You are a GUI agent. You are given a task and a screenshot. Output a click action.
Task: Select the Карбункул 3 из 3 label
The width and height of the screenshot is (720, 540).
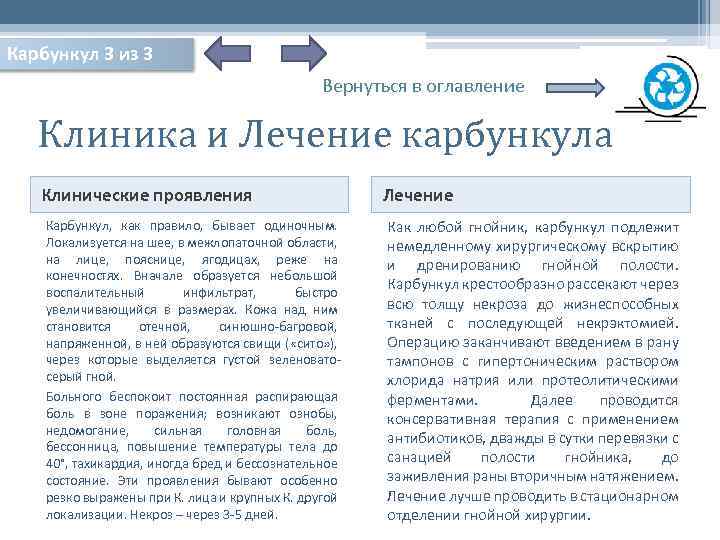[96, 55]
